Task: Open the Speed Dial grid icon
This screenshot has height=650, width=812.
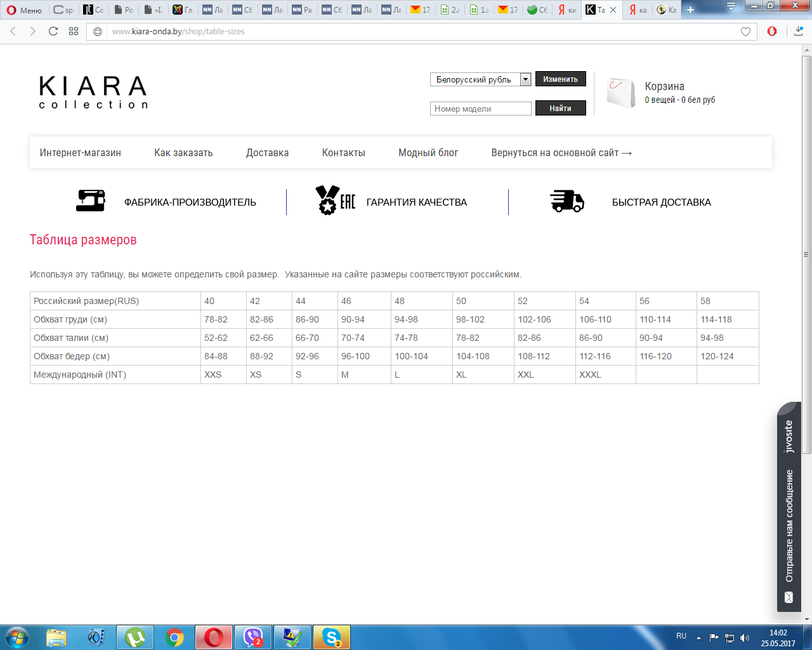Action: coord(74,31)
